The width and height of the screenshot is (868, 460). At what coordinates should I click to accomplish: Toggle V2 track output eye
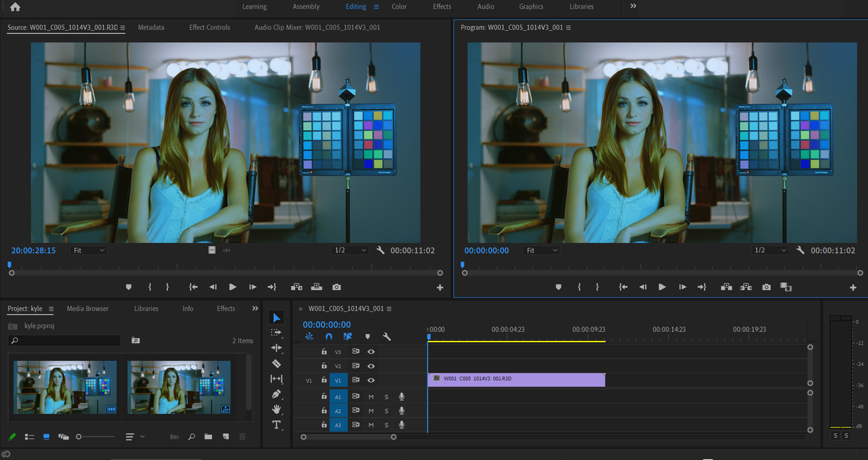tap(371, 366)
